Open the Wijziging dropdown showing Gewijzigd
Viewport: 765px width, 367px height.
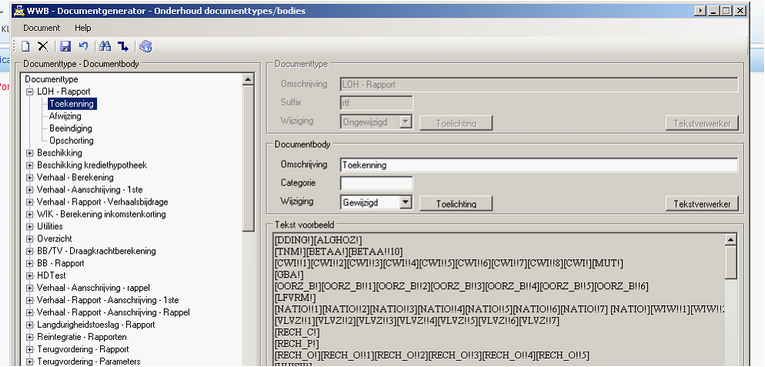tap(405, 202)
